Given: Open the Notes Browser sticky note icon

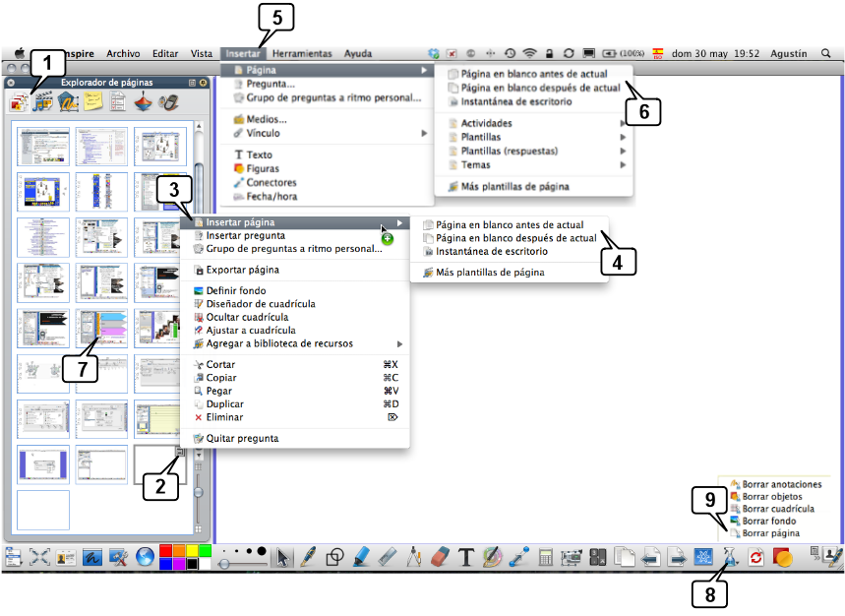Looking at the screenshot, I should [93, 102].
